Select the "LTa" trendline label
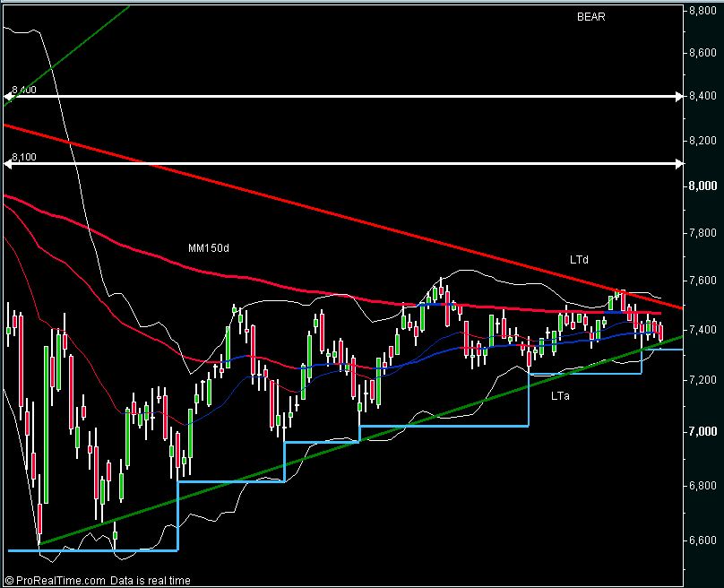 coord(560,396)
